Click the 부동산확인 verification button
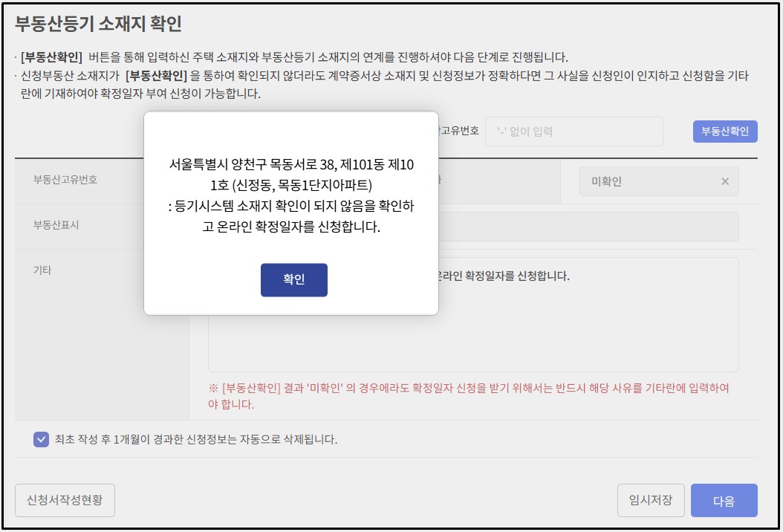This screenshot has width=783, height=532. click(x=724, y=131)
